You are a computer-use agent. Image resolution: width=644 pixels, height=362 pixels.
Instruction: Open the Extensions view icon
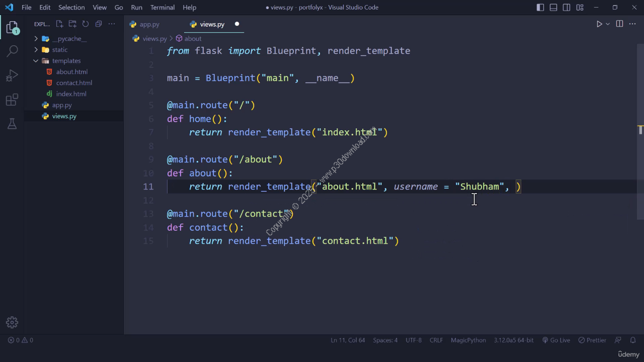coord(12,100)
